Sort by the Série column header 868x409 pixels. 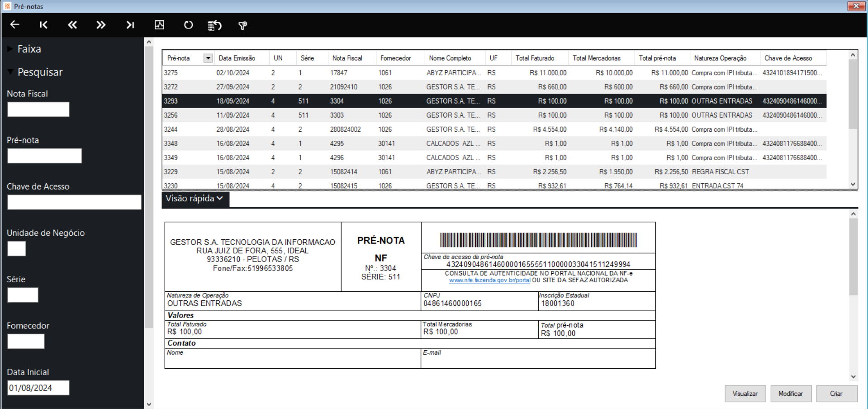click(312, 58)
